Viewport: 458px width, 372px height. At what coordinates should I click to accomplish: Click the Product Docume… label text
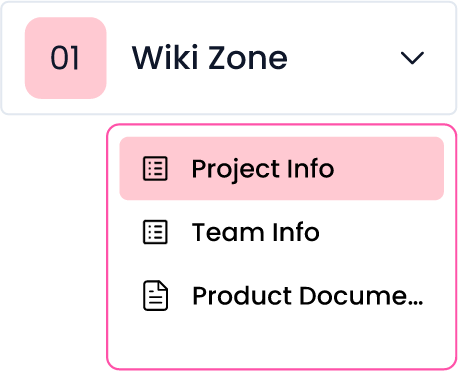pyautogui.click(x=308, y=296)
